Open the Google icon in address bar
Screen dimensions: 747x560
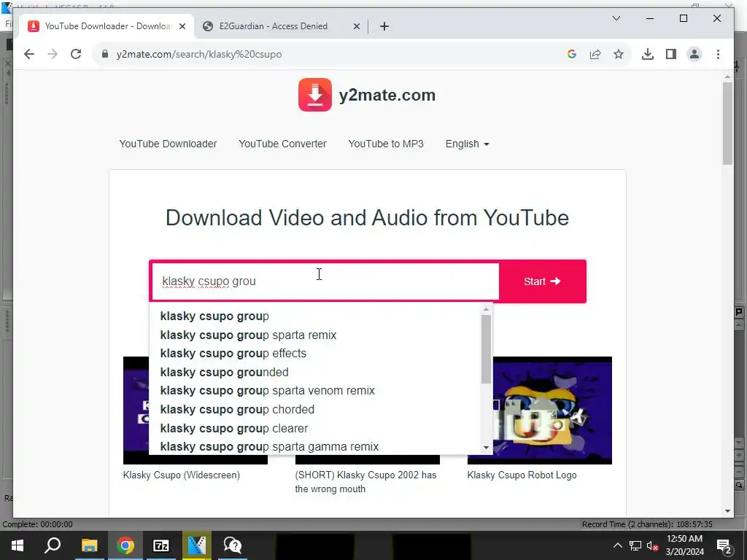572,54
